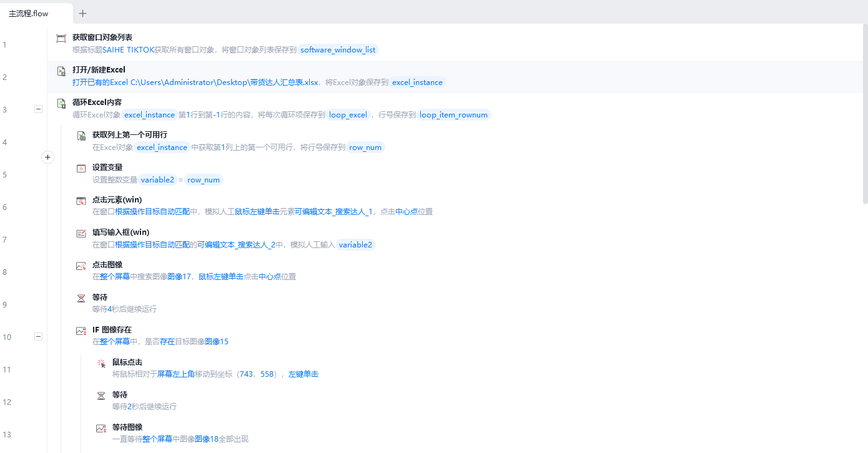Click 可编辑文本_搜索达人_2 element link

237,244
